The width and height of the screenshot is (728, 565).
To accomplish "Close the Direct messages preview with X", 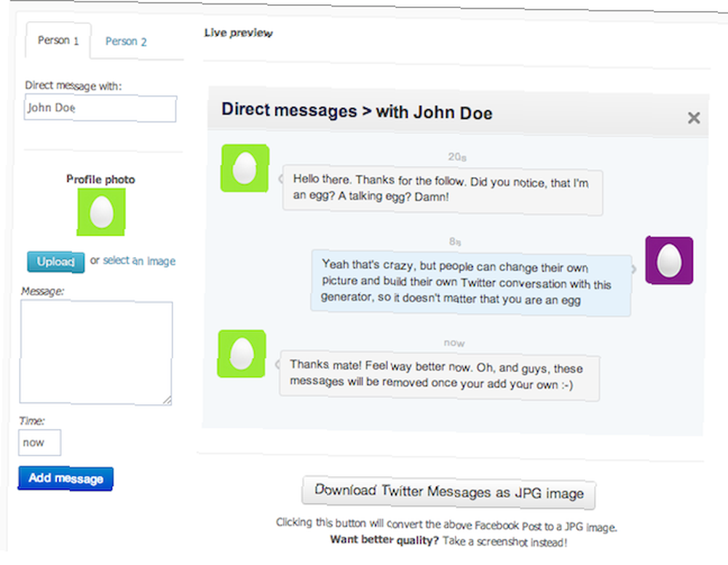I will click(x=694, y=118).
